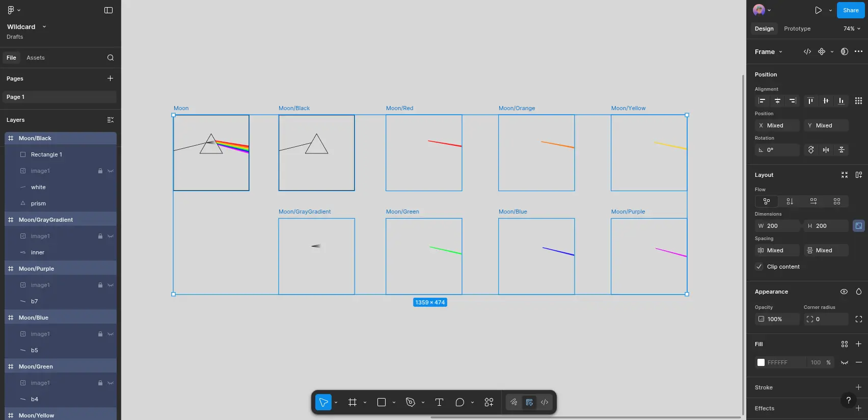Align horizontal centers icon
868x420 pixels.
coord(777,101)
